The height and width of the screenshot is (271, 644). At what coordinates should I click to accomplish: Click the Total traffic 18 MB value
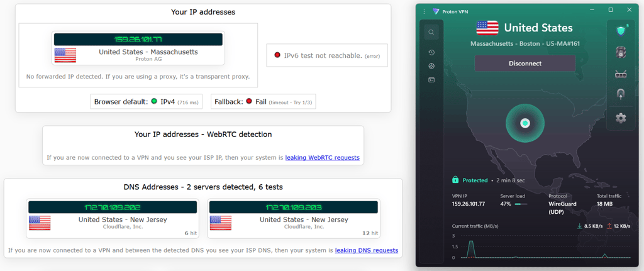[604, 204]
